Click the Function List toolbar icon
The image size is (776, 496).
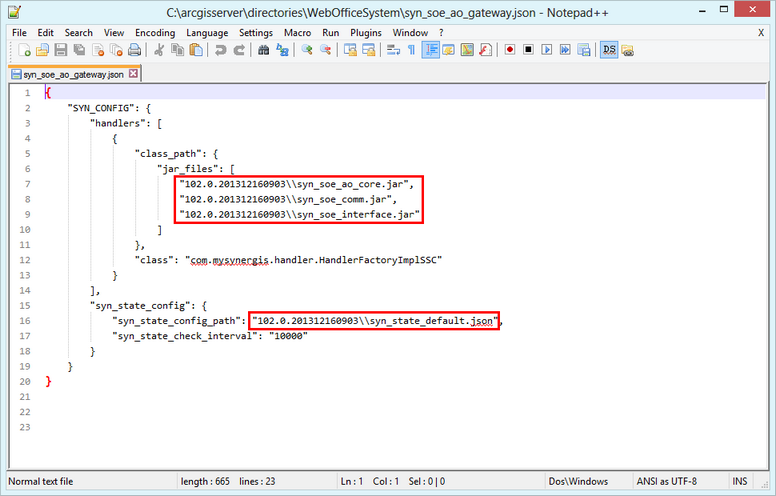tap(486, 50)
